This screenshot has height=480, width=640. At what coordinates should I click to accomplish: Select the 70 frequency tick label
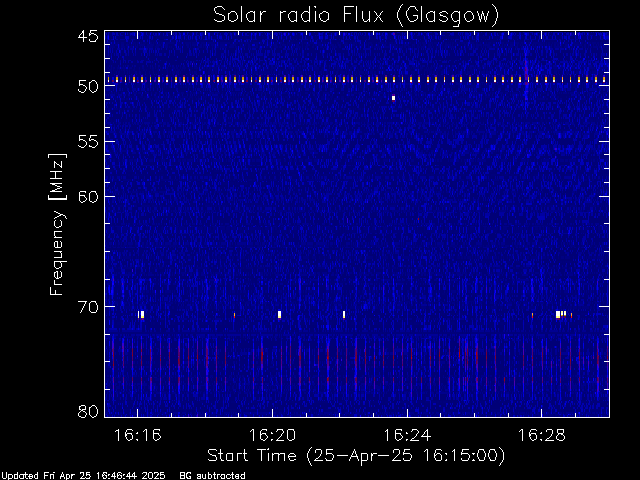(x=88, y=307)
